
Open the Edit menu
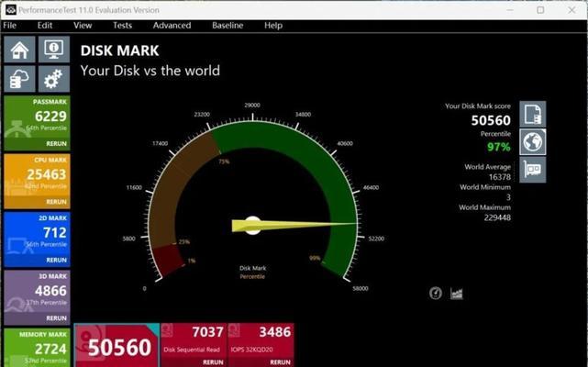45,25
